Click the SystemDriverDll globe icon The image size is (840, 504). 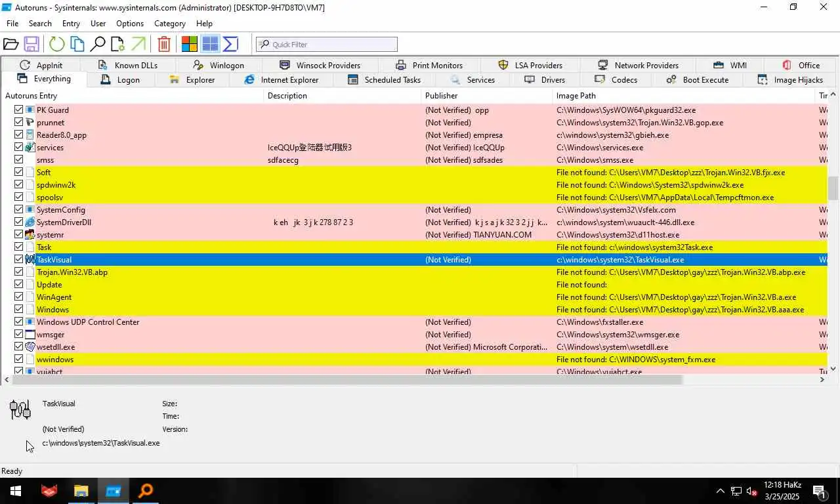click(x=30, y=222)
